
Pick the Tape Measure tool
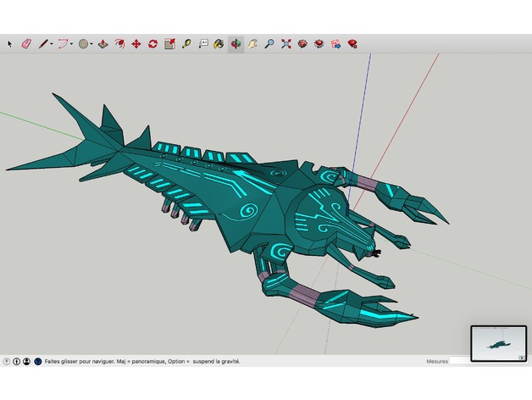tap(186, 43)
